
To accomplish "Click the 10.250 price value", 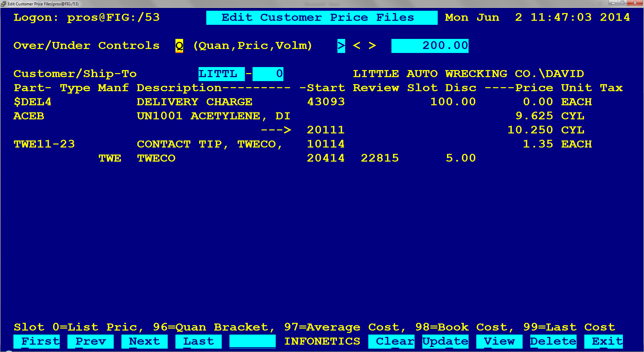I will [x=530, y=130].
